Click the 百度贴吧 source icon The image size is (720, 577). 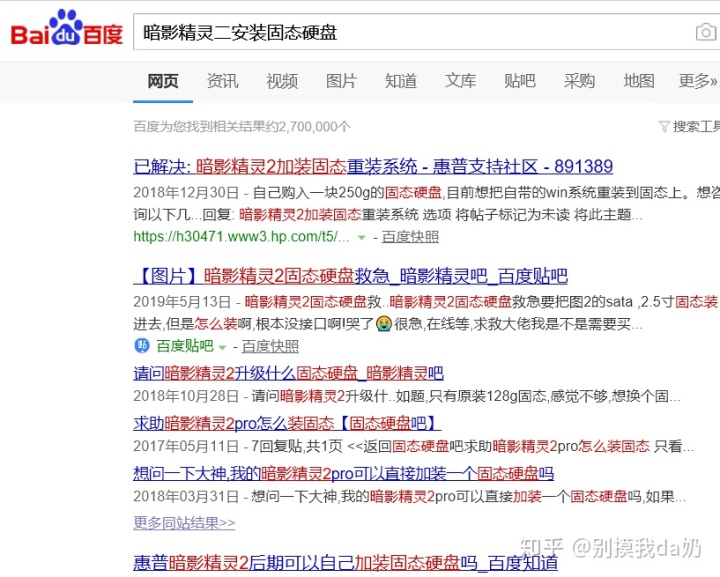(142, 346)
